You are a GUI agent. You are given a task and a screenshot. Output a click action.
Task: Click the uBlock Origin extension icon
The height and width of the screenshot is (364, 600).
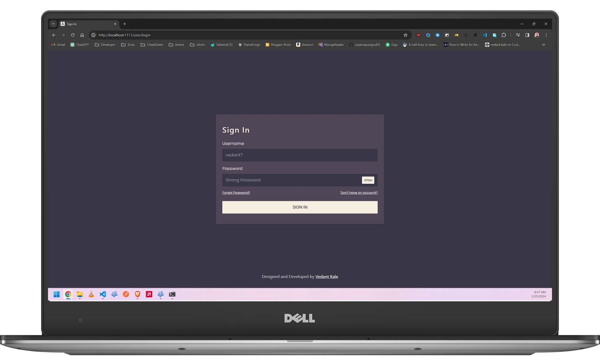418,35
